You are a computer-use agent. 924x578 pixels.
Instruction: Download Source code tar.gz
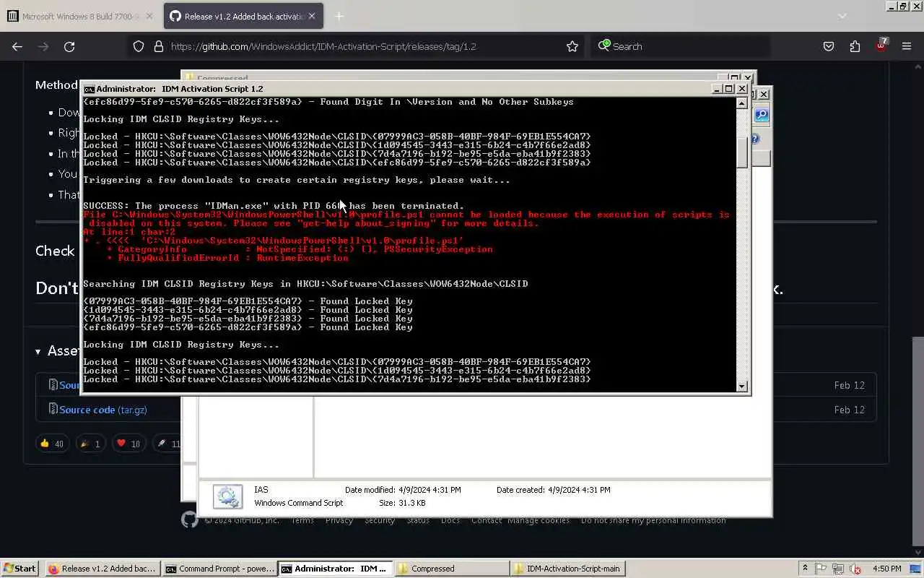point(103,410)
